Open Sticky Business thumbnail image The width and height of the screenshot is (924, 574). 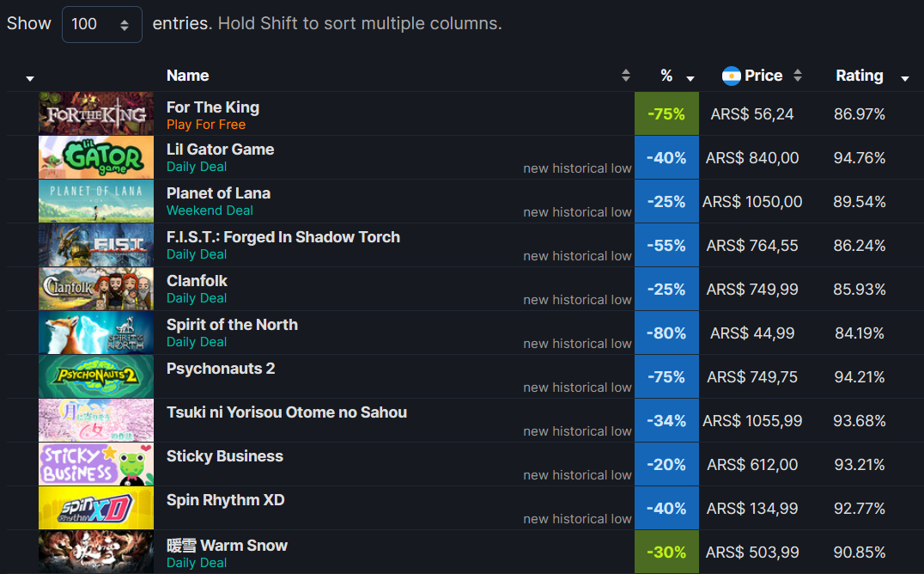pyautogui.click(x=96, y=464)
